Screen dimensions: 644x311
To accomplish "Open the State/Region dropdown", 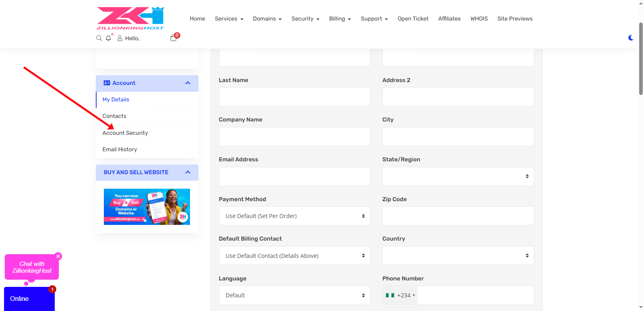I will click(458, 177).
